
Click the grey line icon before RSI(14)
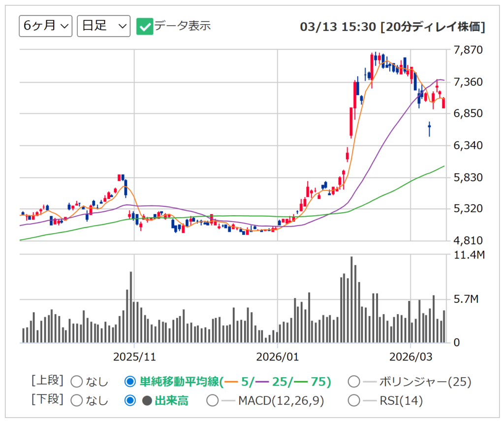click(x=370, y=401)
